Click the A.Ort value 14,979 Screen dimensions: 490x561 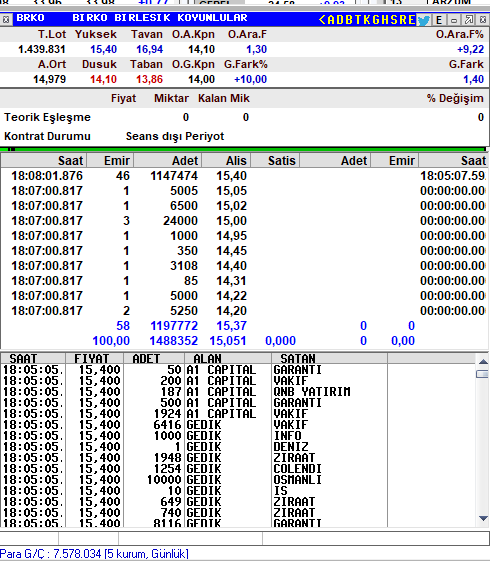pos(49,79)
